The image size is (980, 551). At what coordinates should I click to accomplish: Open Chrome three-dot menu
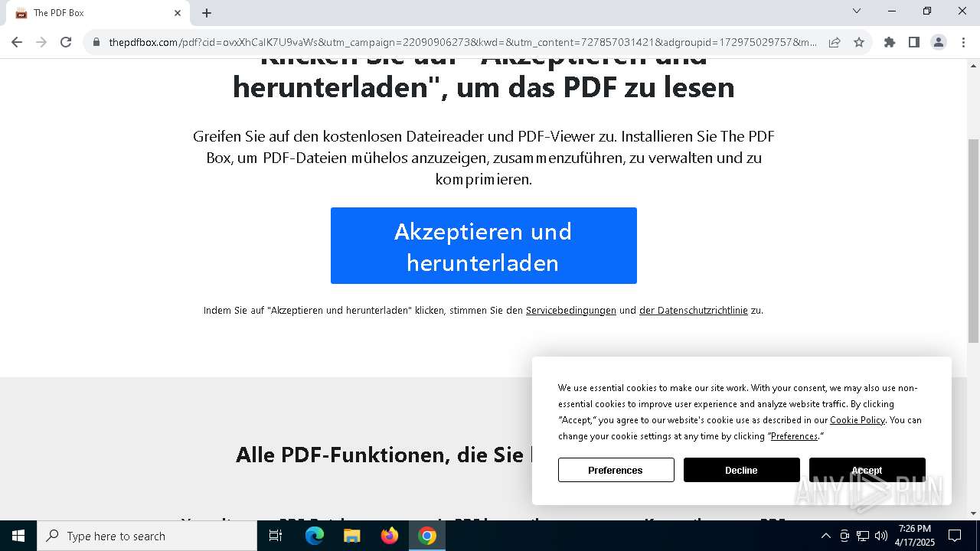coord(963,42)
